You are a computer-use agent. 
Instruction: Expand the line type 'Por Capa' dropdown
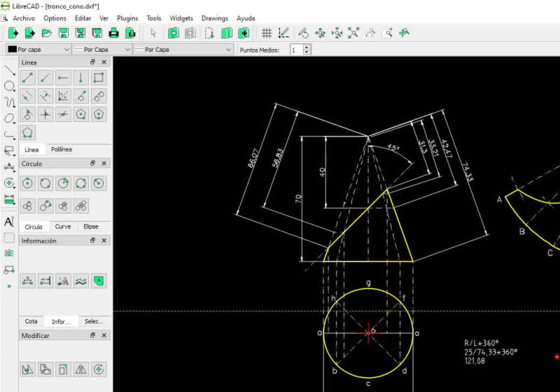(x=183, y=50)
